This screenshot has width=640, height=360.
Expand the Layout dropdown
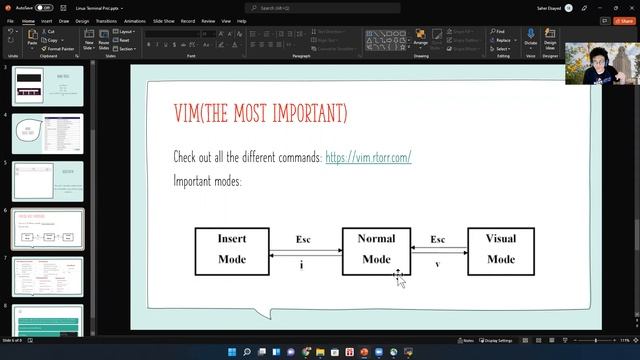point(124,31)
